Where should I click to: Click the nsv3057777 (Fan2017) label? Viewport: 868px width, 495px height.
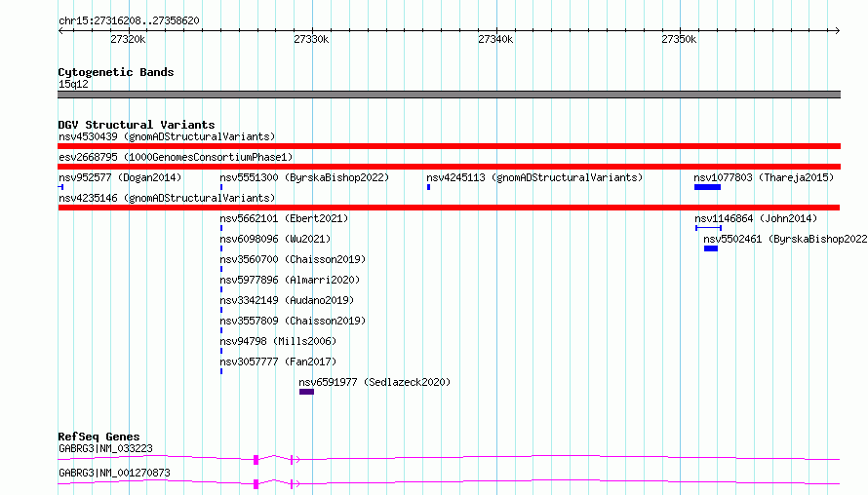click(x=278, y=362)
